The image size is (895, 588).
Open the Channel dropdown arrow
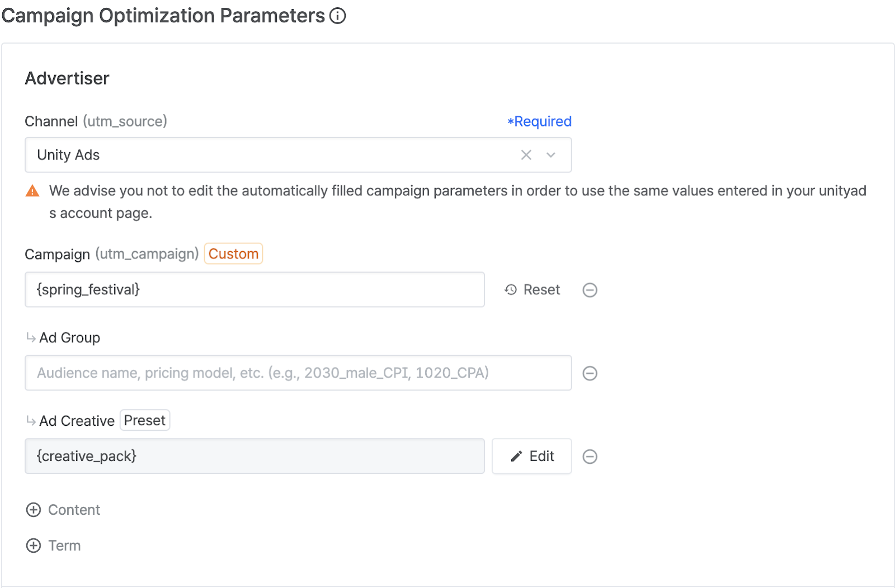pyautogui.click(x=551, y=155)
